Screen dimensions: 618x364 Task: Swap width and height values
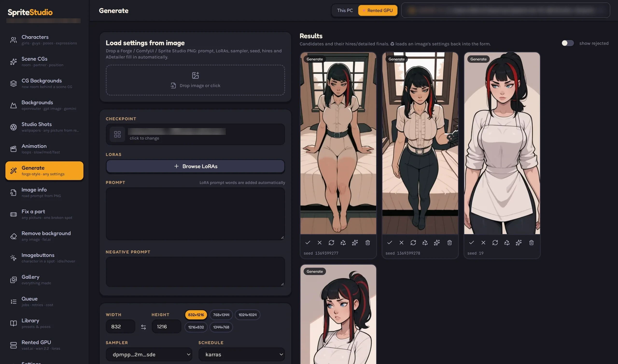(x=143, y=327)
